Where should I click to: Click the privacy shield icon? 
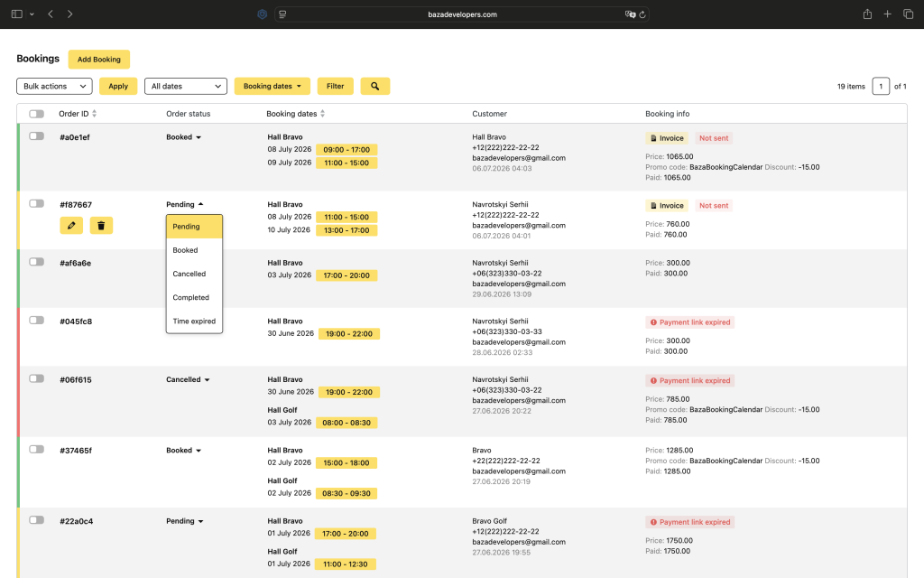[263, 14]
